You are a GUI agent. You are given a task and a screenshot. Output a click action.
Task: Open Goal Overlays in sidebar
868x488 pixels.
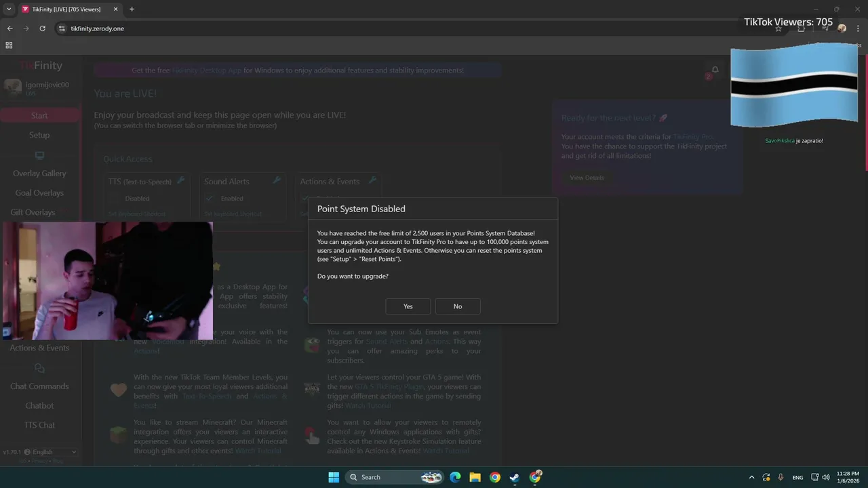pyautogui.click(x=39, y=192)
